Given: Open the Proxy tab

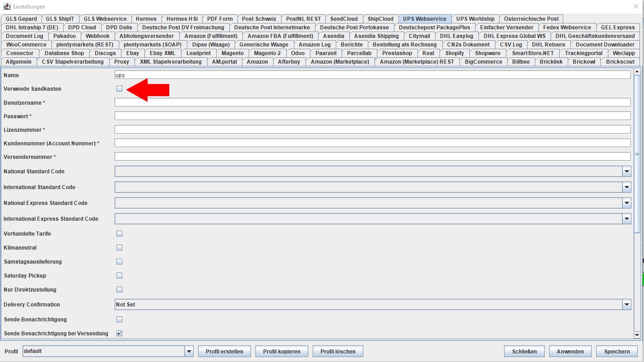Looking at the screenshot, I should (x=121, y=62).
